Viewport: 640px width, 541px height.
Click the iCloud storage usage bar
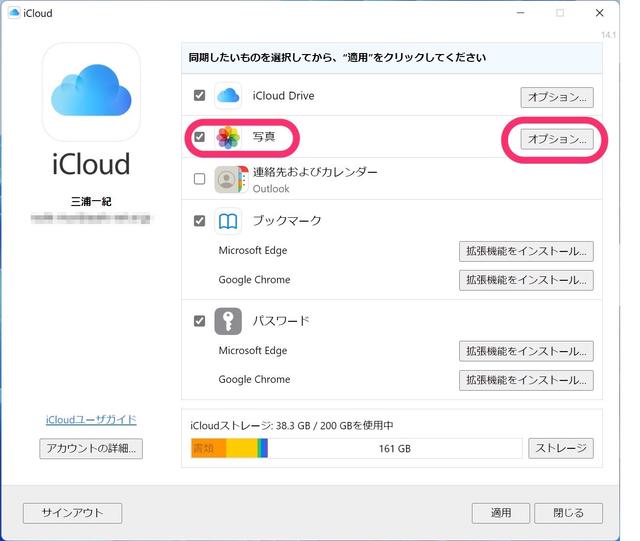[x=354, y=449]
